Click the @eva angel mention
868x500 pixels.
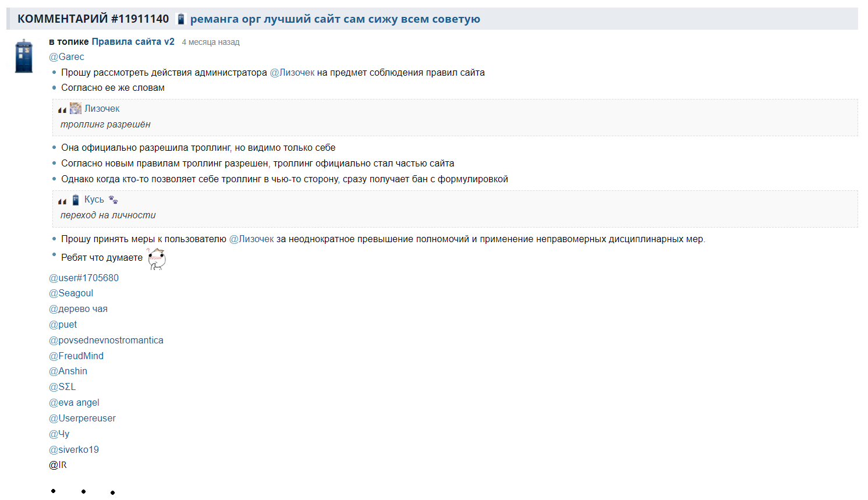click(74, 402)
